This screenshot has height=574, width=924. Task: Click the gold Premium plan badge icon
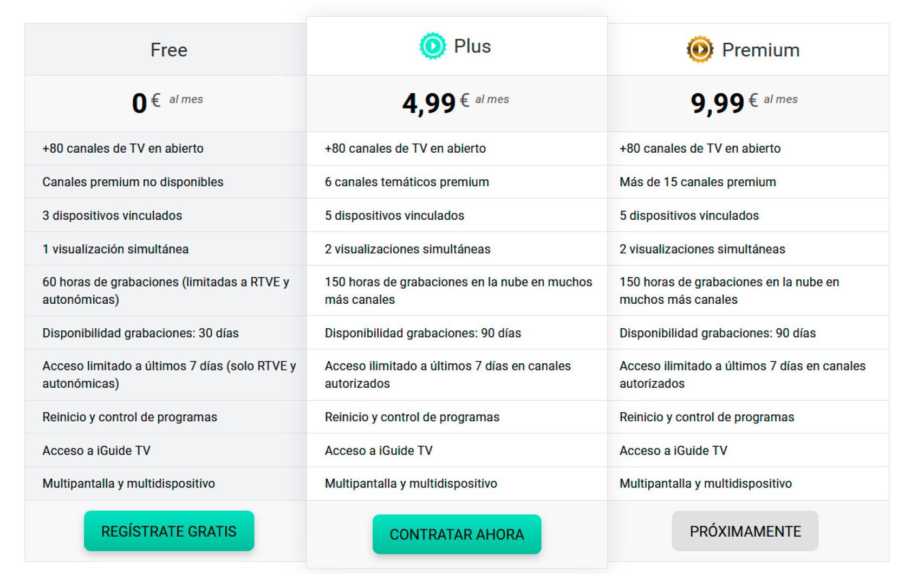click(x=699, y=50)
